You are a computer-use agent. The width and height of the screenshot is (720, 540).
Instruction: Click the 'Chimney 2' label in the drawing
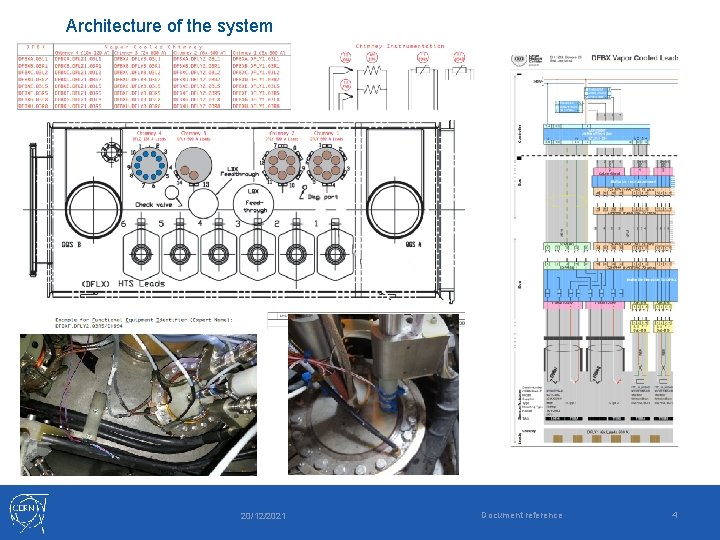(282, 133)
